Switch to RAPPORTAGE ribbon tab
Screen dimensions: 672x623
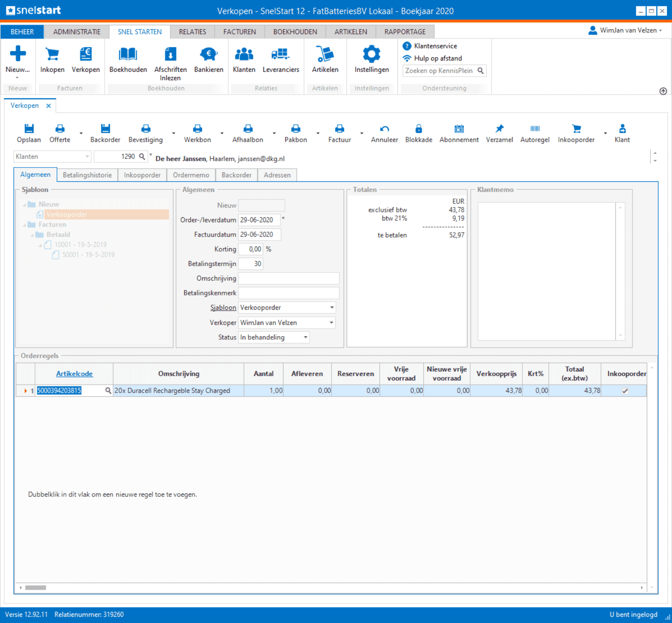click(405, 32)
